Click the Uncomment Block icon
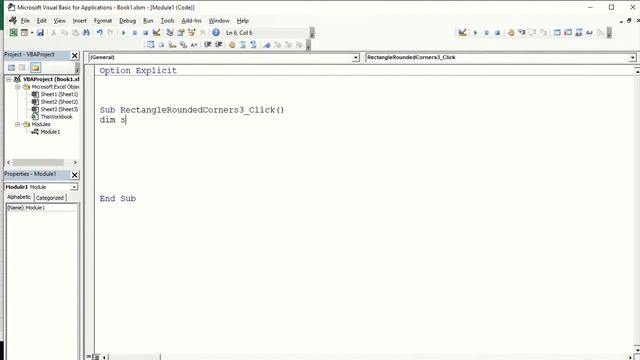The width and height of the screenshot is (640, 360). pos(253,45)
